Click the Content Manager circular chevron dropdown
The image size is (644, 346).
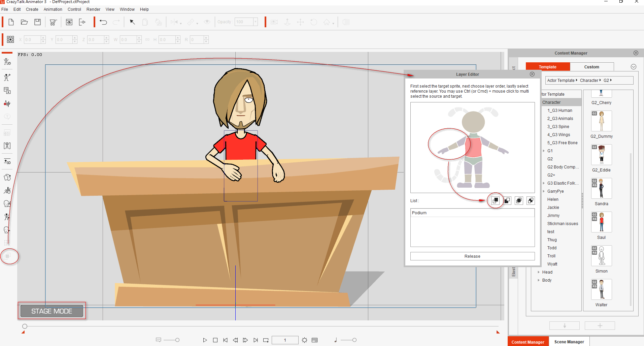point(634,67)
